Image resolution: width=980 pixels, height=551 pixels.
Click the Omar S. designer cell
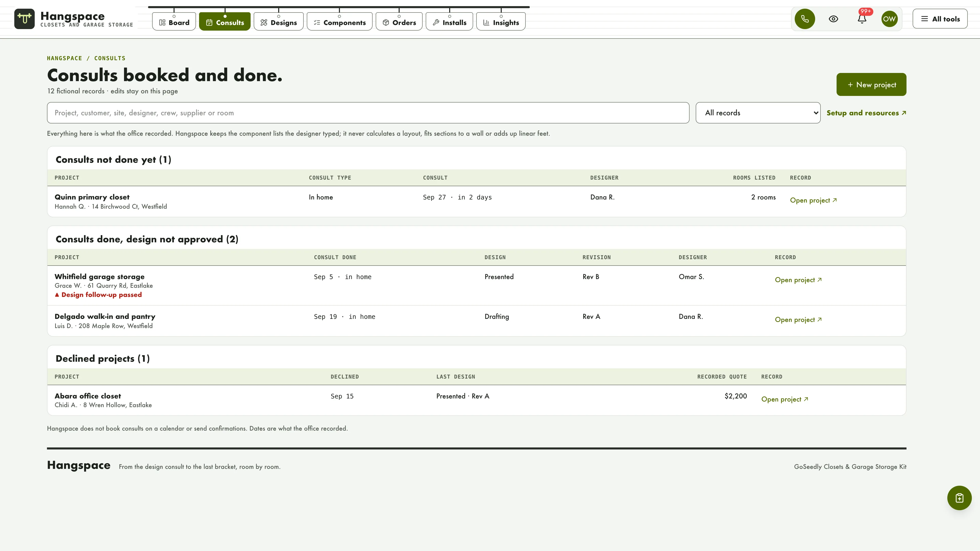pyautogui.click(x=691, y=277)
